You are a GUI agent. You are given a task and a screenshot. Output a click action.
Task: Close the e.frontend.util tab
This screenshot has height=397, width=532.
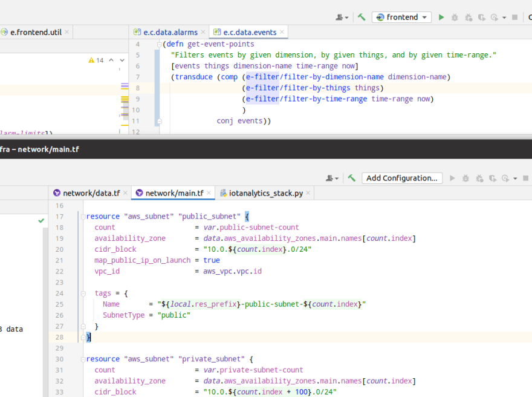pos(67,32)
